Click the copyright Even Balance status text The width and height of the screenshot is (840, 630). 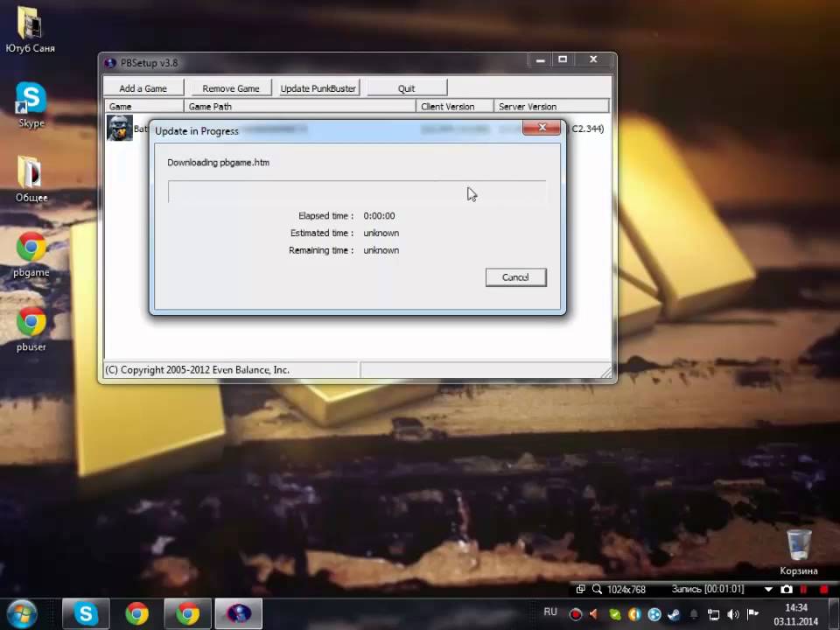[197, 369]
